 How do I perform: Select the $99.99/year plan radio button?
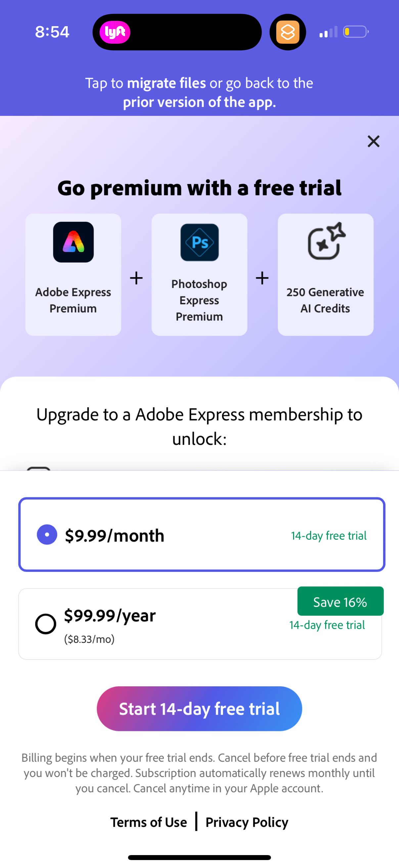46,623
